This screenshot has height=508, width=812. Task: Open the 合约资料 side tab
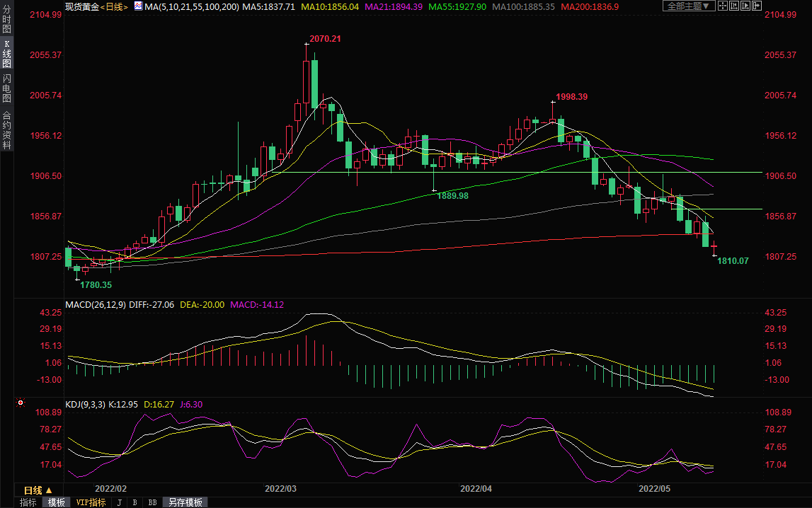6,129
